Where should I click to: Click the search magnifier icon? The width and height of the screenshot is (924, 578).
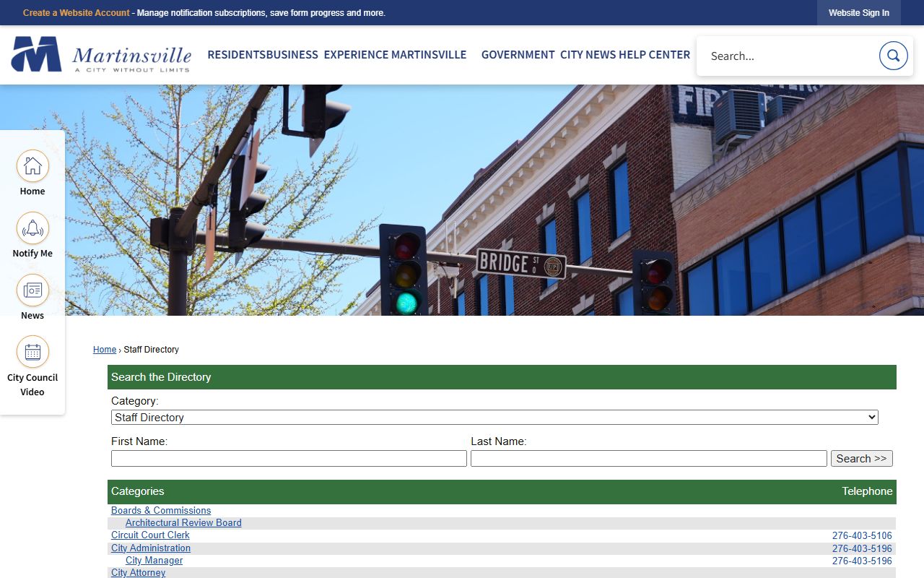[893, 56]
